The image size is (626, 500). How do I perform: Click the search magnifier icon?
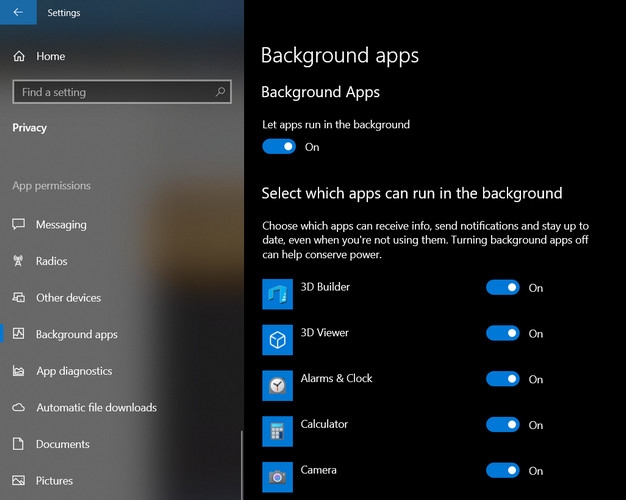click(221, 92)
